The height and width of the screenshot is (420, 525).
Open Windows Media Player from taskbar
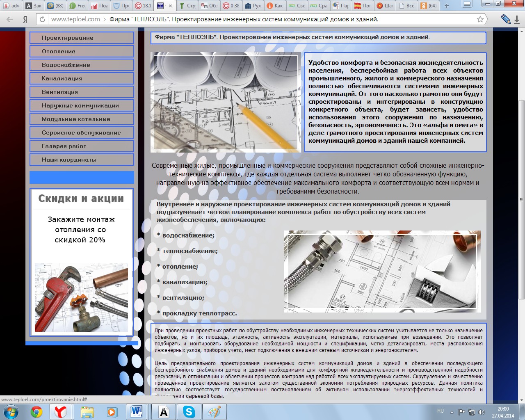112,412
